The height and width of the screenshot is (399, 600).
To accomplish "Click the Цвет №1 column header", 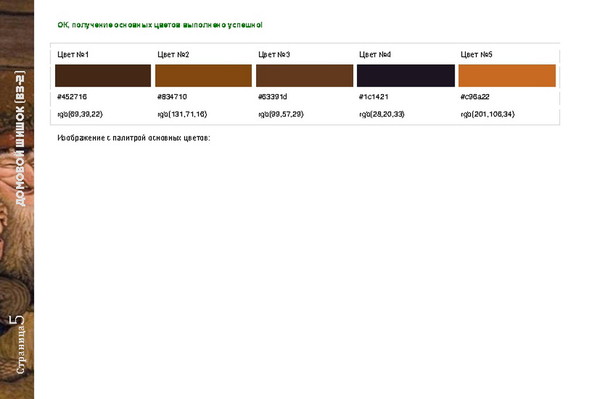I will 73,54.
